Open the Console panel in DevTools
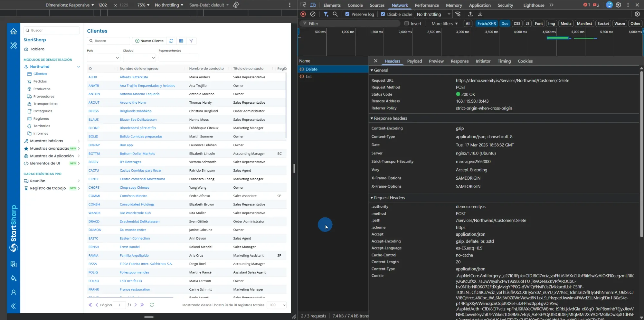 [355, 5]
